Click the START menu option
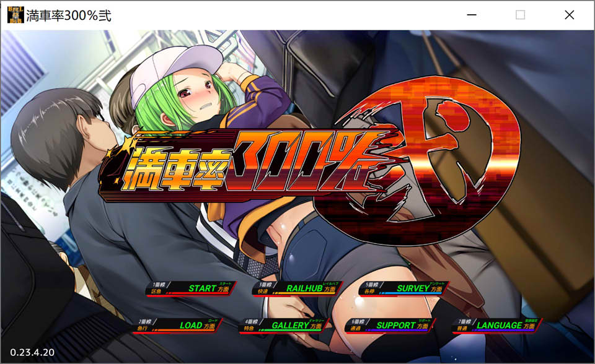Viewport: 595px width, 364px height. click(x=202, y=288)
